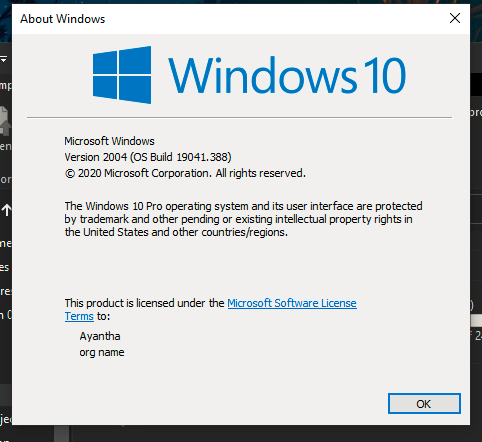This screenshot has width=482, height=442.
Task: Expand the small dropdown arrow at the top left
Action: click(4, 60)
